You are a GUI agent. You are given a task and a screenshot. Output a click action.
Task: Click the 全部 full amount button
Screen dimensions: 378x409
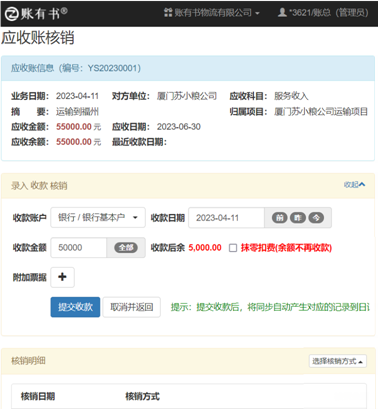coord(126,248)
